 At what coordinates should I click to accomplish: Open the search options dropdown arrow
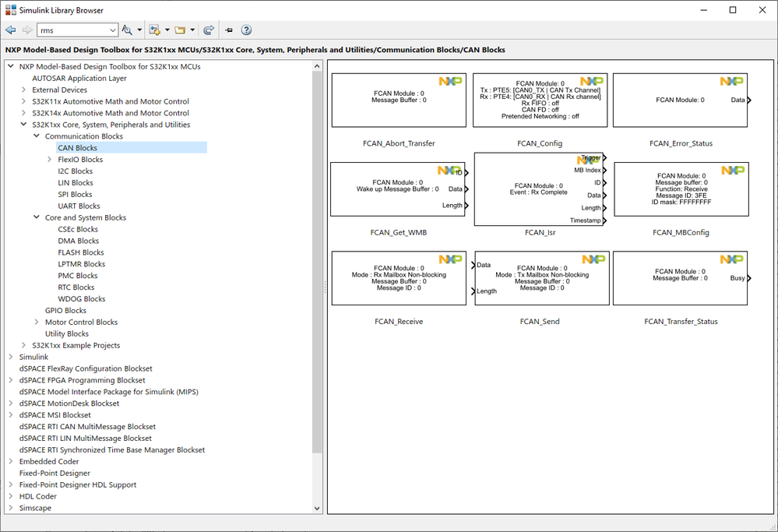tap(139, 30)
